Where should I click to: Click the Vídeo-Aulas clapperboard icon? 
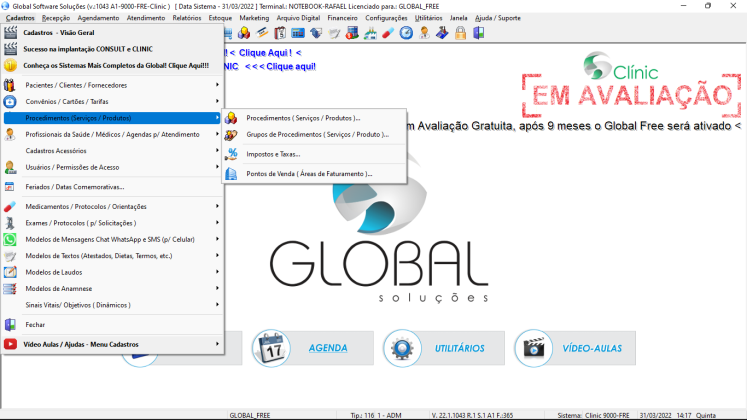click(x=534, y=348)
